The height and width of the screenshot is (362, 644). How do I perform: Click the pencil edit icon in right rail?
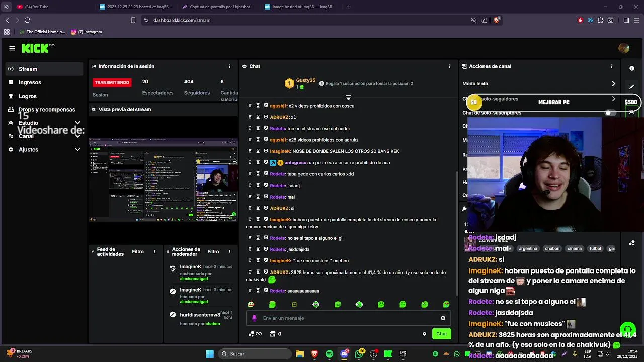(x=632, y=87)
